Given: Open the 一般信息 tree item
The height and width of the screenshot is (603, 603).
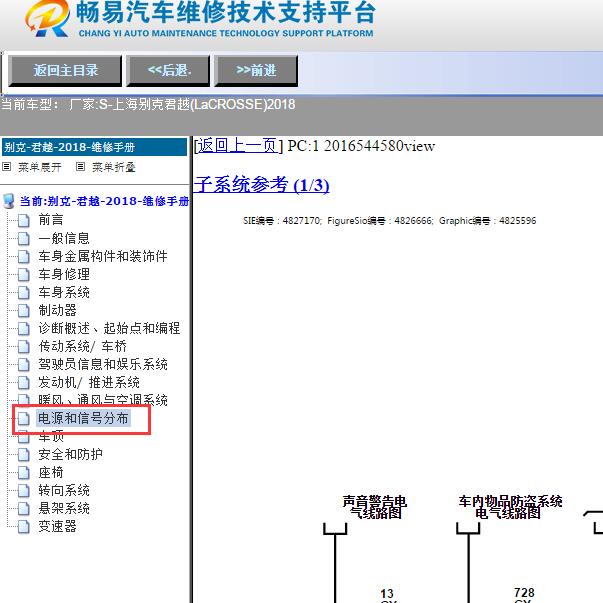Looking at the screenshot, I should [x=64, y=238].
